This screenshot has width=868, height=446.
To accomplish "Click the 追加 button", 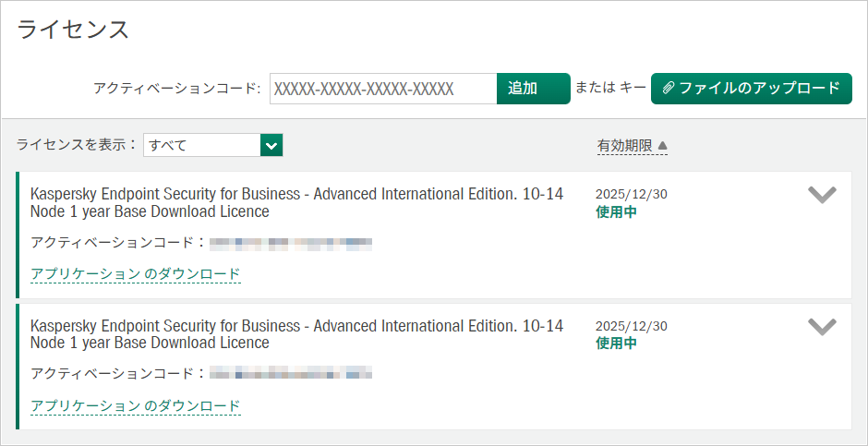I will coord(533,89).
